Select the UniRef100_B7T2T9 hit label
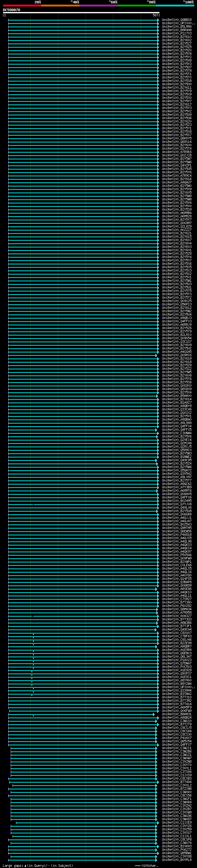Image resolution: width=197 pixels, height=868 pixels. point(177,725)
